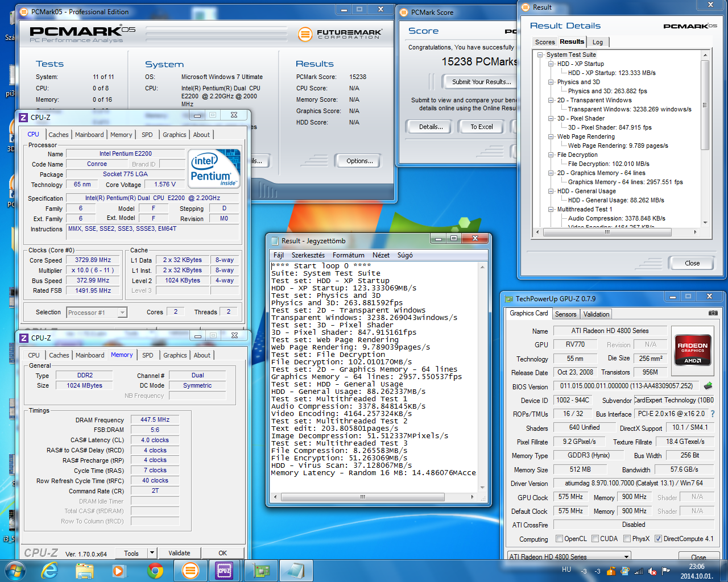The image size is (728, 582).
Task: Click the Core Speed 3729.89 MHz field
Action: click(93, 260)
